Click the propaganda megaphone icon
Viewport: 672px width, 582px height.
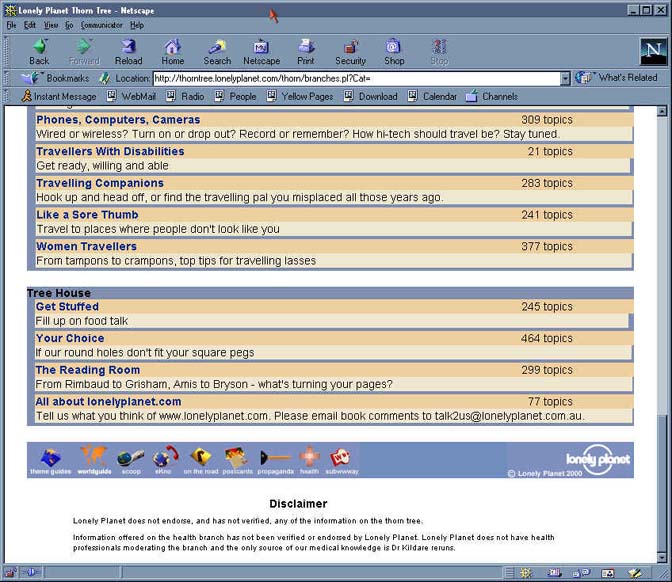[x=276, y=462]
